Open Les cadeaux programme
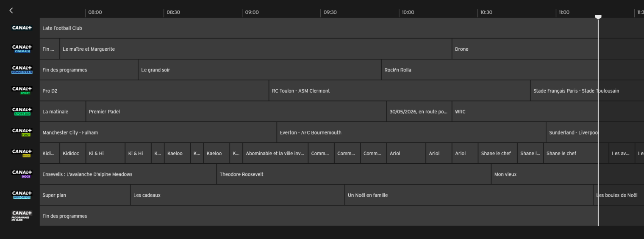 pyautogui.click(x=237, y=195)
